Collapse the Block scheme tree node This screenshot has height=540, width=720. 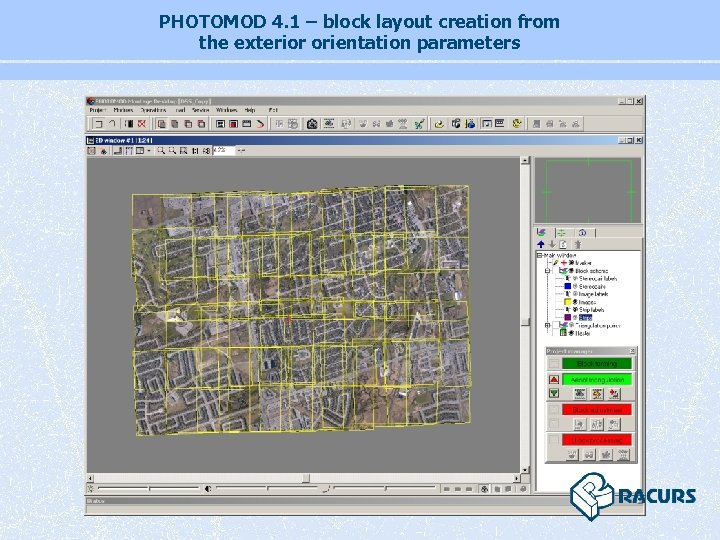(x=547, y=271)
